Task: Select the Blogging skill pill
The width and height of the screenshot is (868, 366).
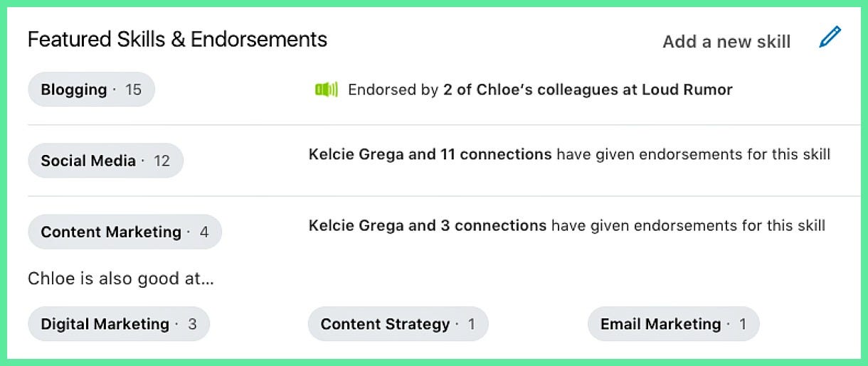Action: click(91, 90)
